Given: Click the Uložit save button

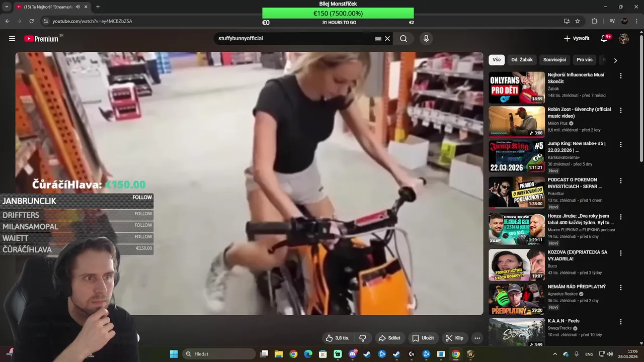Looking at the screenshot, I should (423, 338).
